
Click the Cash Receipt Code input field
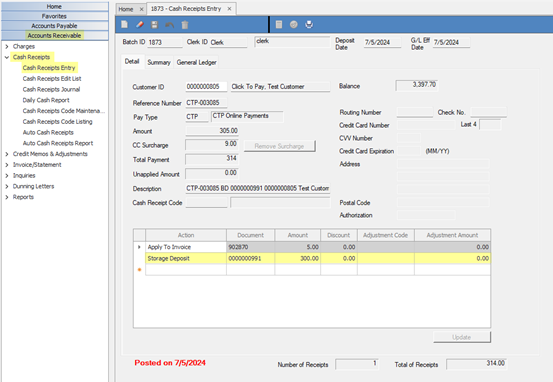click(x=206, y=202)
